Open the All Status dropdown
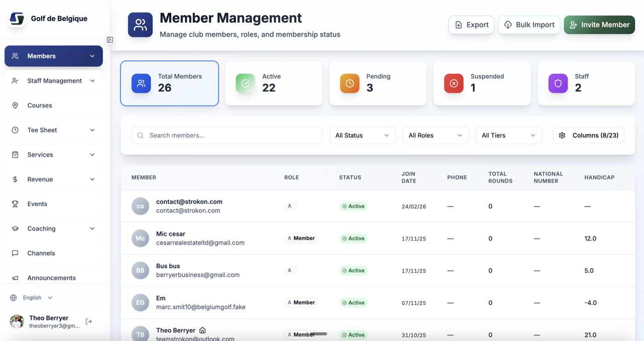This screenshot has height=341, width=644. coord(362,136)
